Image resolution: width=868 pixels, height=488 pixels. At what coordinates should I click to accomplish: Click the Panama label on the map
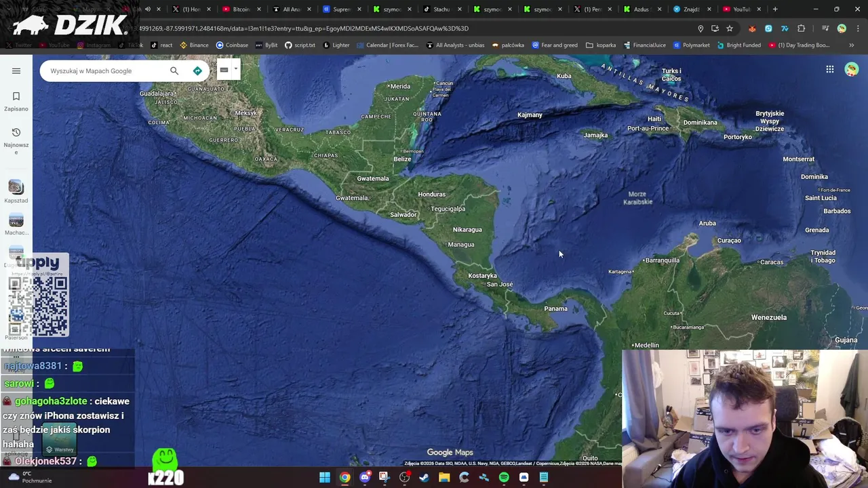click(x=555, y=309)
